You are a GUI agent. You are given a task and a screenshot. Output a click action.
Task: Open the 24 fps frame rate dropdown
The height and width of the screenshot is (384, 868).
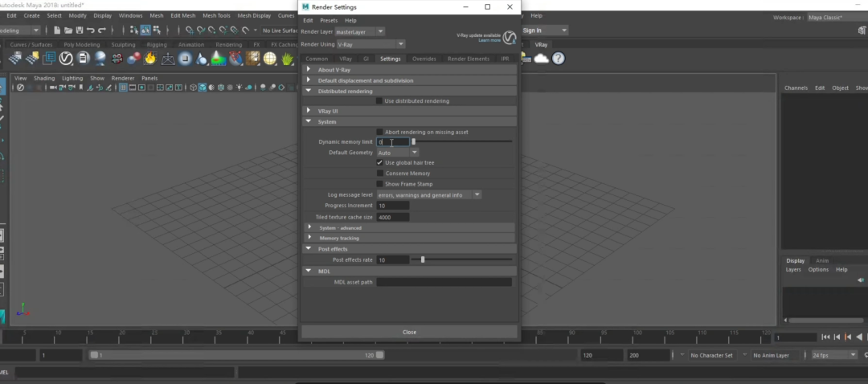pyautogui.click(x=833, y=355)
